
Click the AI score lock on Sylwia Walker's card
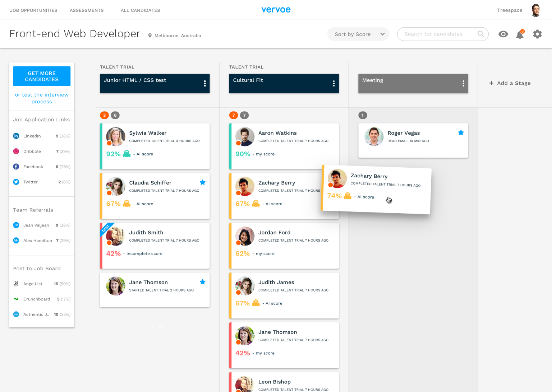[x=126, y=154]
